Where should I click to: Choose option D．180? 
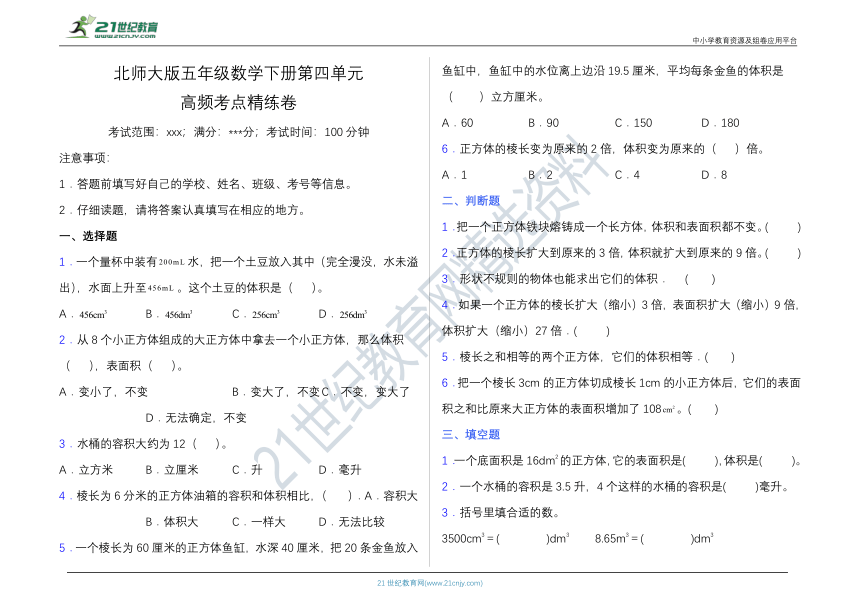pos(720,123)
